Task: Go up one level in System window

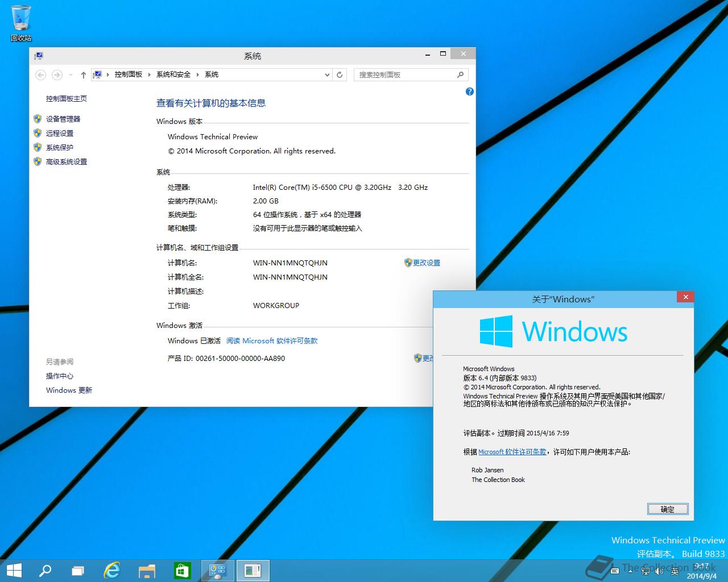Action: tap(84, 75)
